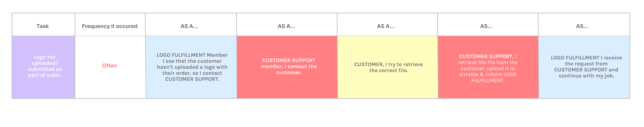The width and height of the screenshot is (644, 127).
Task: Select the red CUSTOMER SUPPORT member card
Action: [x=287, y=67]
